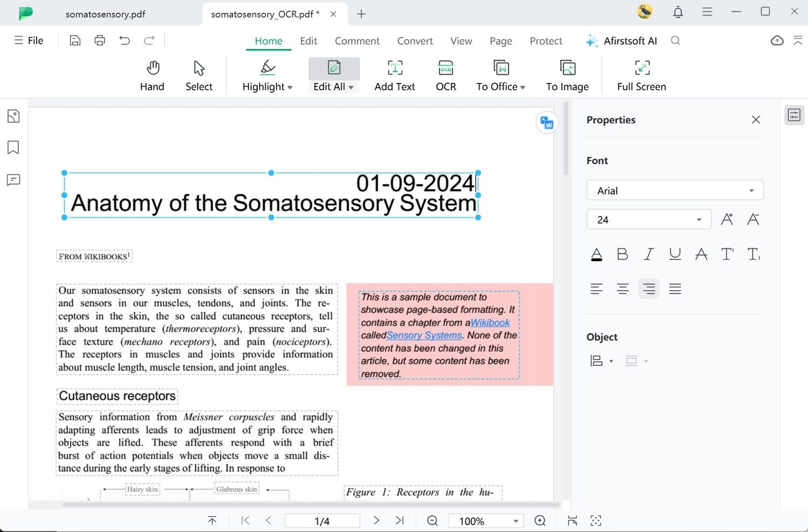
Task: Click the zoom out magnifier icon
Action: tap(431, 520)
